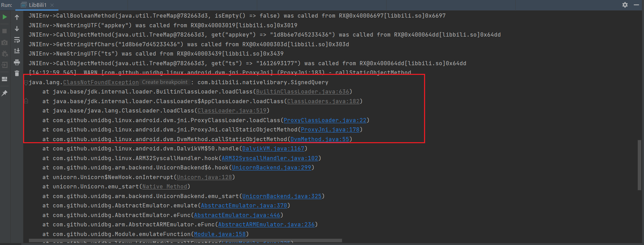Click the Print console output icon
Image resolution: width=644 pixels, height=245 pixels.
pyautogui.click(x=17, y=62)
